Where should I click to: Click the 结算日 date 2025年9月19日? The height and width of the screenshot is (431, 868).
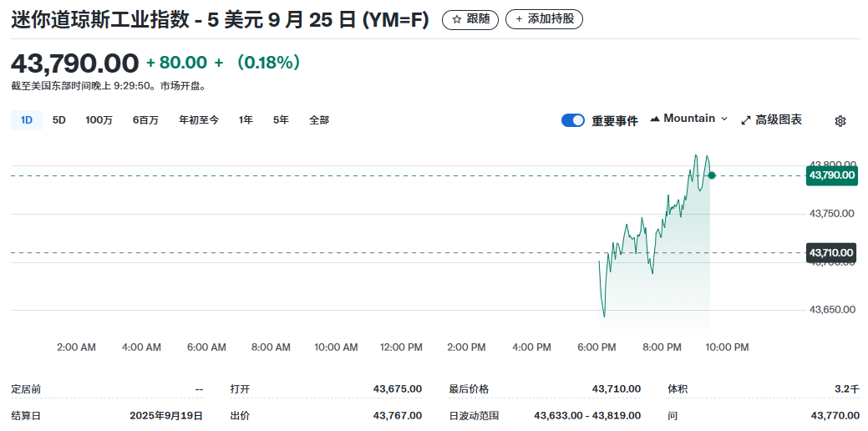point(166,415)
